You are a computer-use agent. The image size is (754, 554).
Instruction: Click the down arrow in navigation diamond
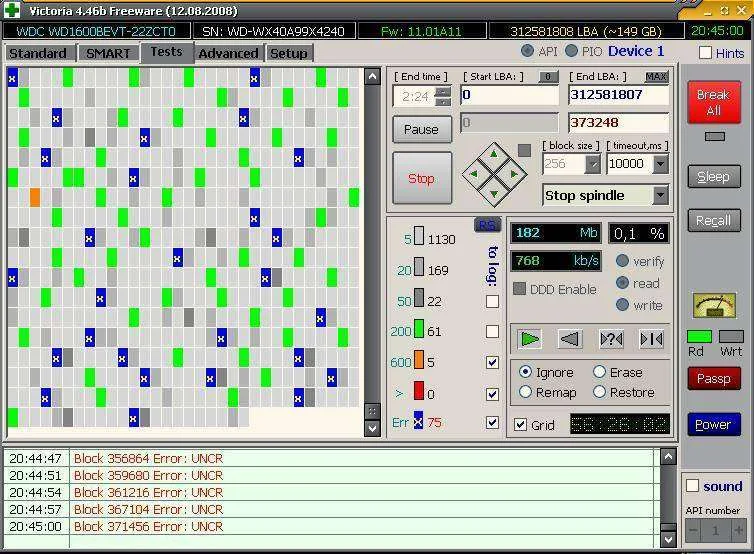494,193
